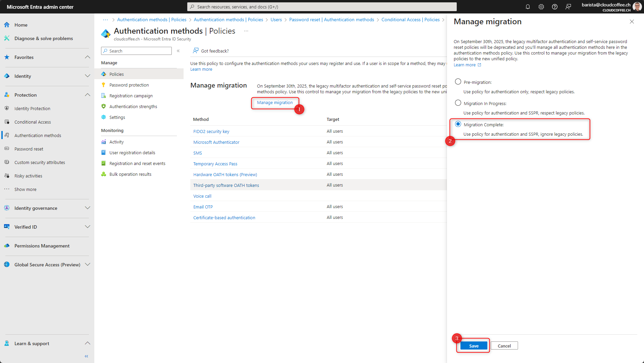This screenshot has height=363, width=644.
Task: Open Bulk operation results
Action: point(130,174)
